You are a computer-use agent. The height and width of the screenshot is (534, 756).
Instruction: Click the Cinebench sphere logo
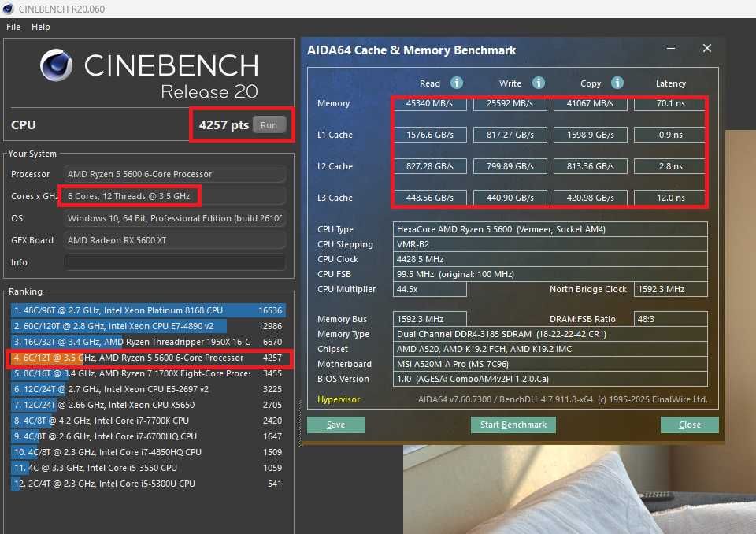click(x=57, y=65)
